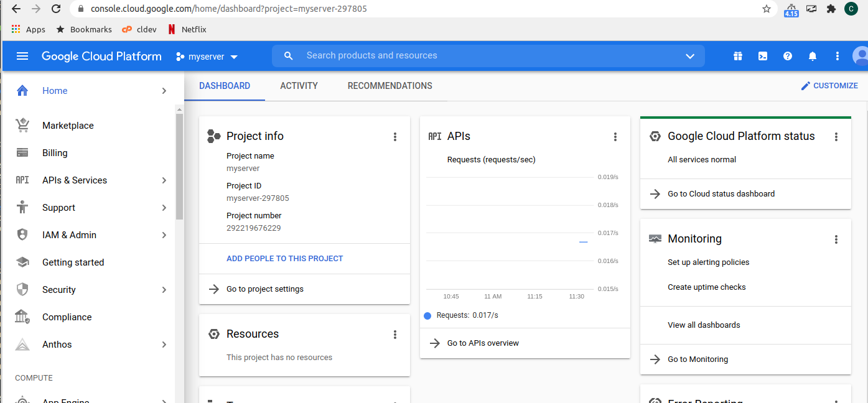This screenshot has width=868, height=403.
Task: Open the user account avatar
Action: (861, 56)
